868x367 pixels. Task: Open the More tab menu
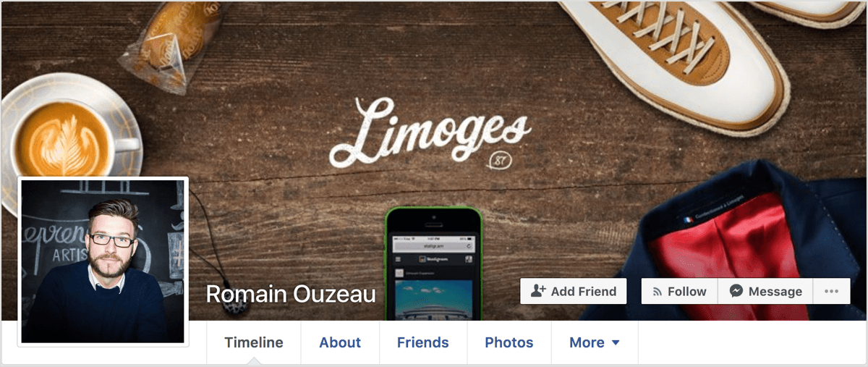595,342
